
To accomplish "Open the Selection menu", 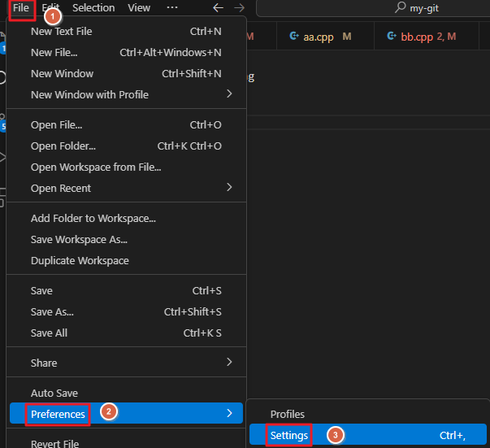I will click(x=93, y=8).
